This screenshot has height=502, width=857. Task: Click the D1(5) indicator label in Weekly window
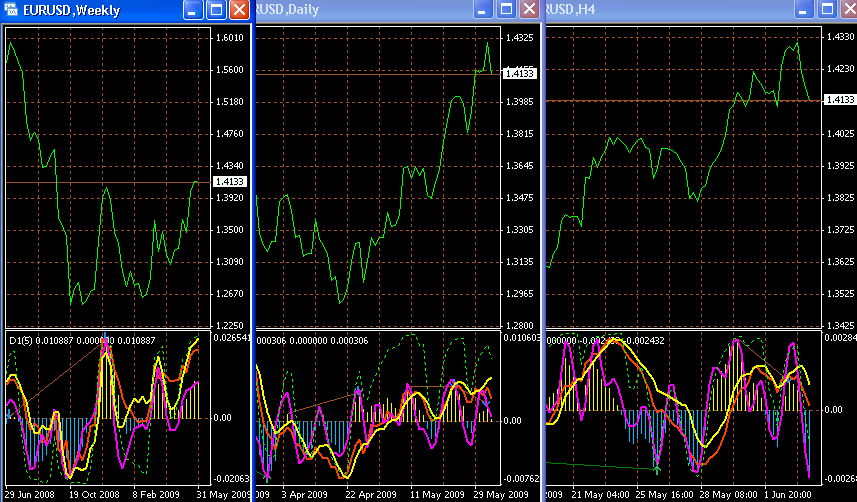pyautogui.click(x=21, y=341)
